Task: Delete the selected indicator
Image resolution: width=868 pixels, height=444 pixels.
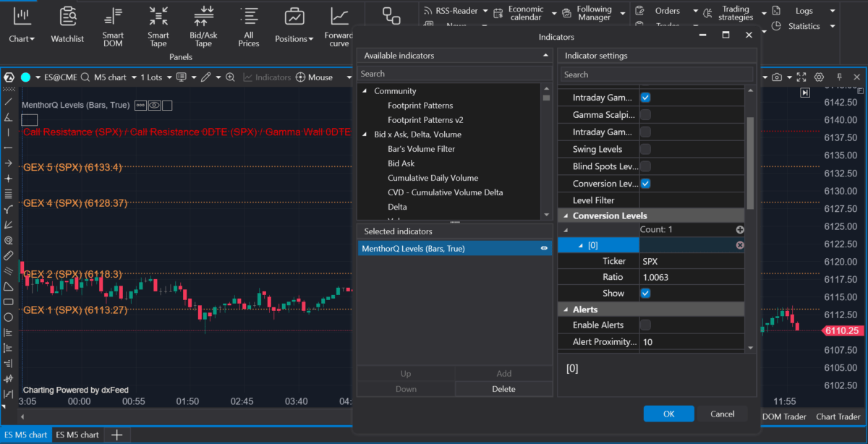Action: point(503,389)
